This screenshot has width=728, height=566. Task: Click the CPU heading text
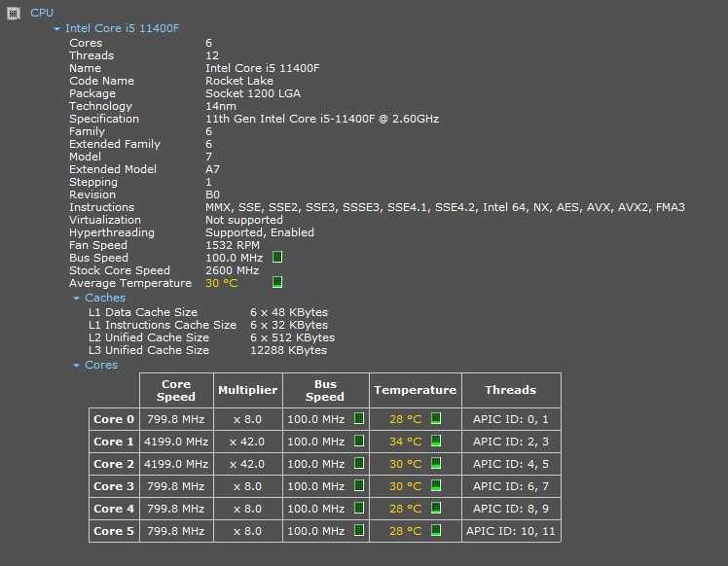(x=42, y=13)
